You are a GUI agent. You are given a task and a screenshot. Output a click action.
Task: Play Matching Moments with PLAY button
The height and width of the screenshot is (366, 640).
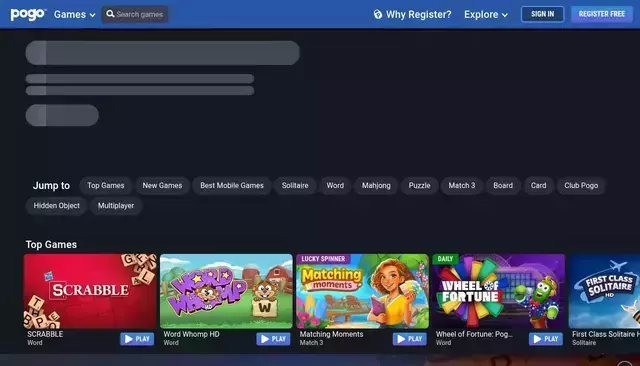tap(409, 339)
